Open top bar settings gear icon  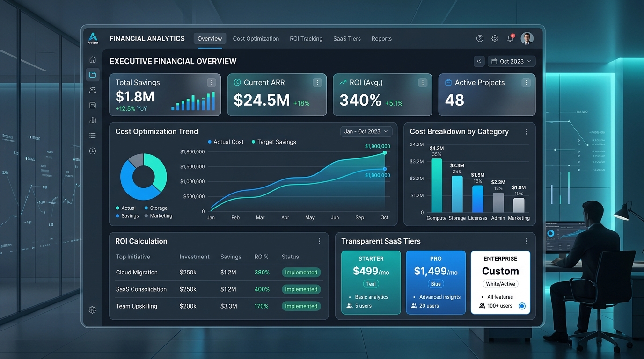tap(495, 39)
